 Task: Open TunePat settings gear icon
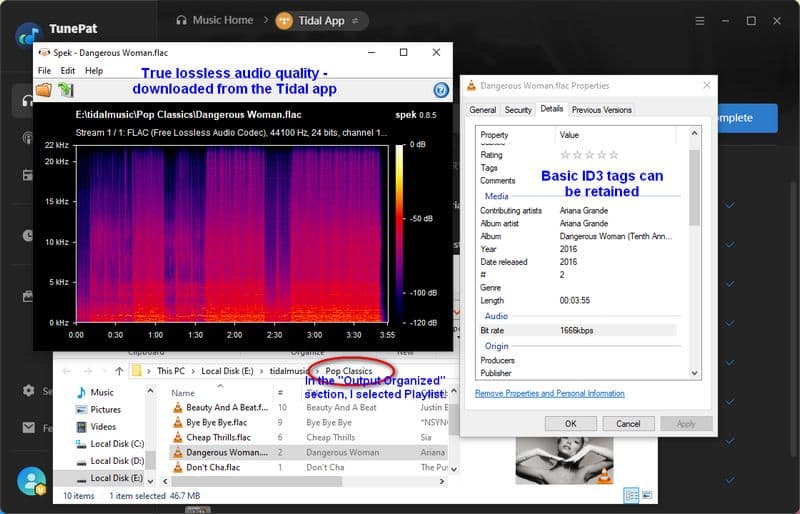29,391
